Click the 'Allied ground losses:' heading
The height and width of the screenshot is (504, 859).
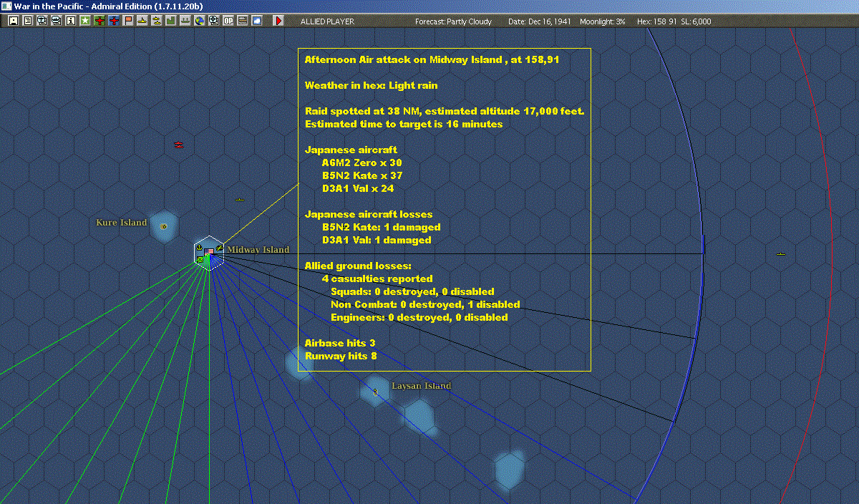pyautogui.click(x=358, y=266)
